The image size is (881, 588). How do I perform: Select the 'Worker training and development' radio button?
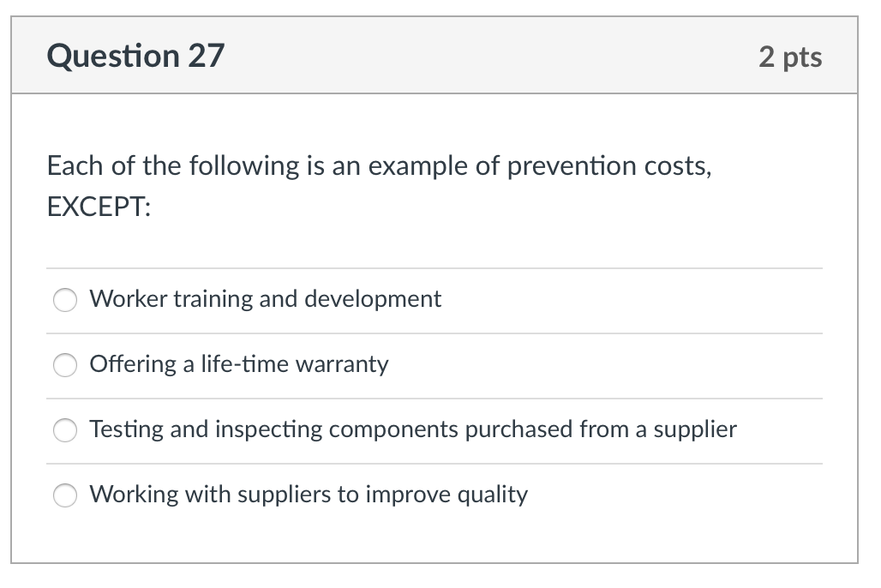(65, 300)
